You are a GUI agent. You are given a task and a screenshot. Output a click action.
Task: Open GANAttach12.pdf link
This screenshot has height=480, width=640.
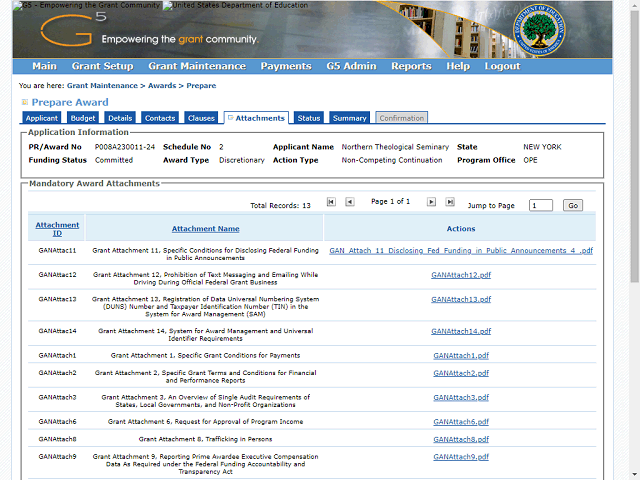pos(461,274)
